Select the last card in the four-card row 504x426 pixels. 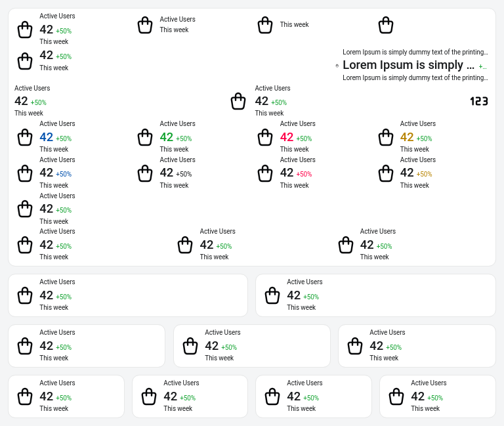[x=438, y=396]
